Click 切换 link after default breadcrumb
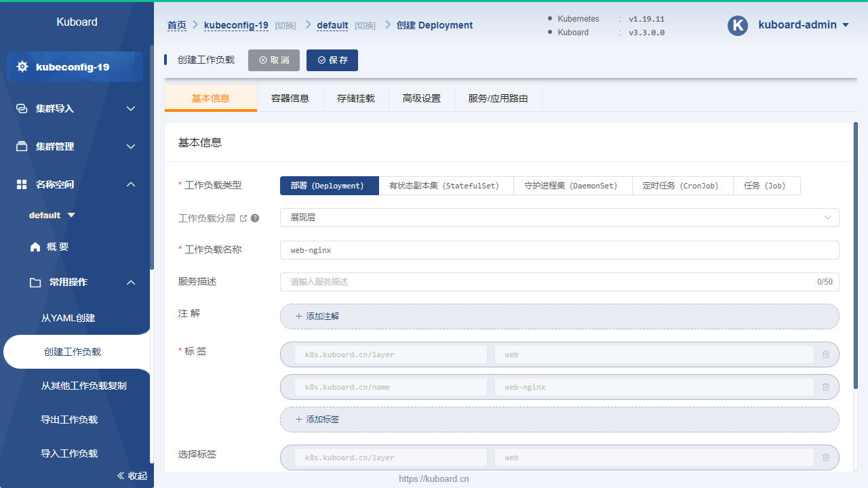The height and width of the screenshot is (488, 868). pos(365,26)
